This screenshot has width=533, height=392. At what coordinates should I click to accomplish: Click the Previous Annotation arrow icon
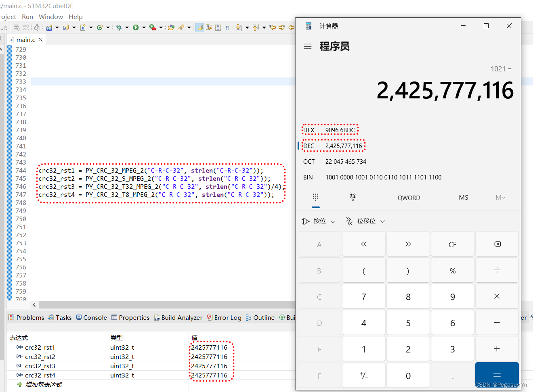click(256, 27)
